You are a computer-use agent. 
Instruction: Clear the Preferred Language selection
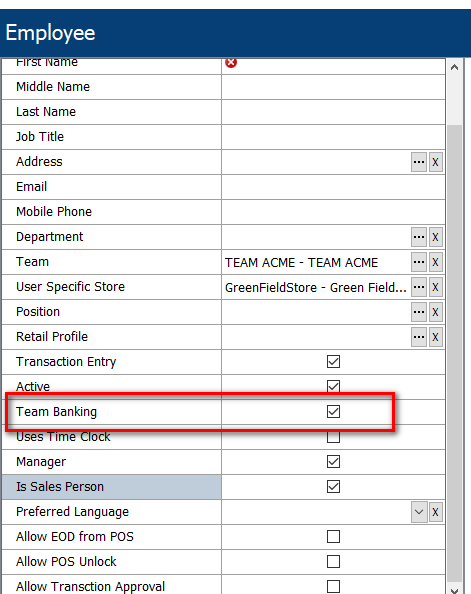(x=435, y=512)
